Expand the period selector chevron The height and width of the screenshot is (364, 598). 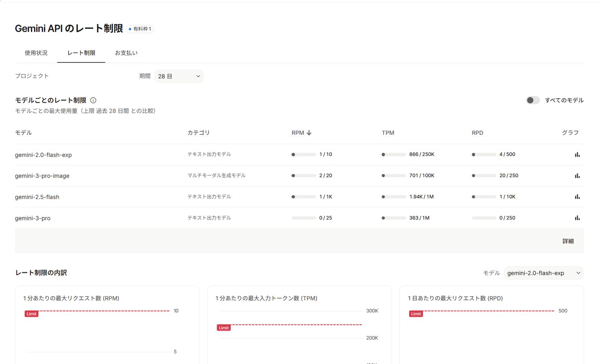[198, 76]
